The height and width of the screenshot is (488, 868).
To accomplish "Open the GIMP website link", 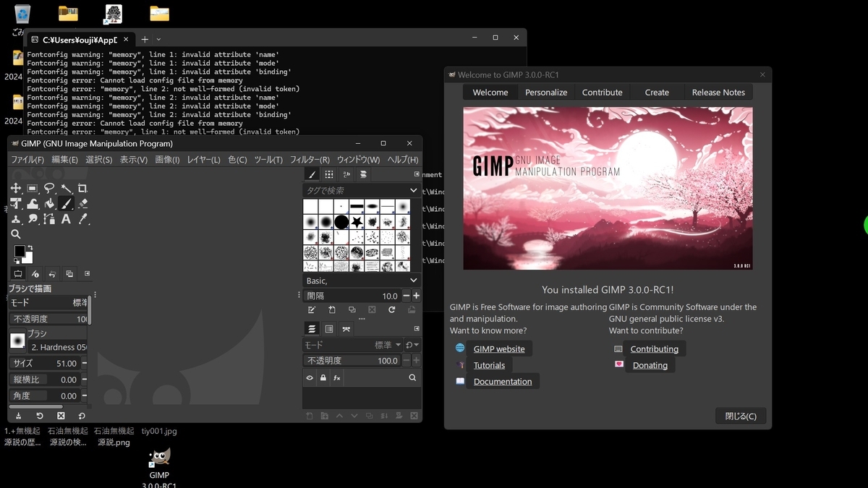I will click(499, 348).
